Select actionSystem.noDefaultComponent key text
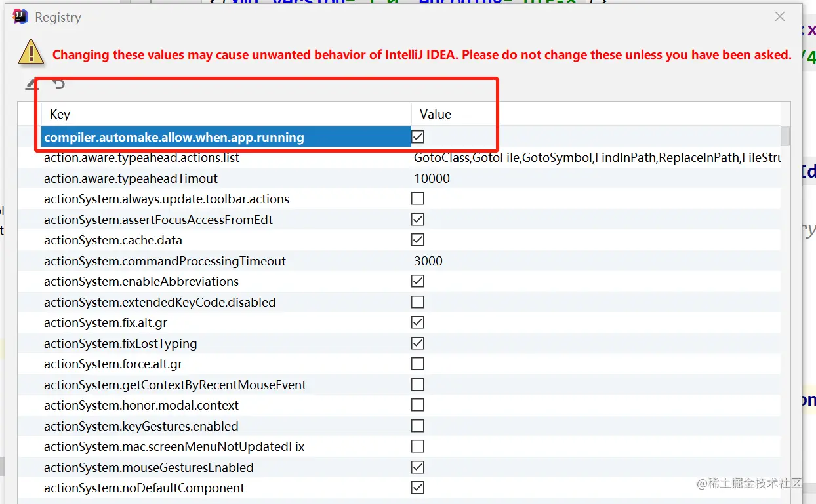 [144, 488]
